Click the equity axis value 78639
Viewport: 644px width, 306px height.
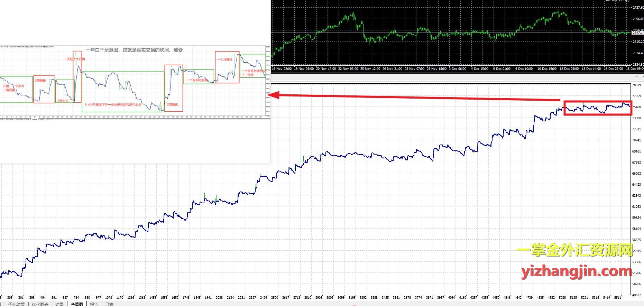636,85
